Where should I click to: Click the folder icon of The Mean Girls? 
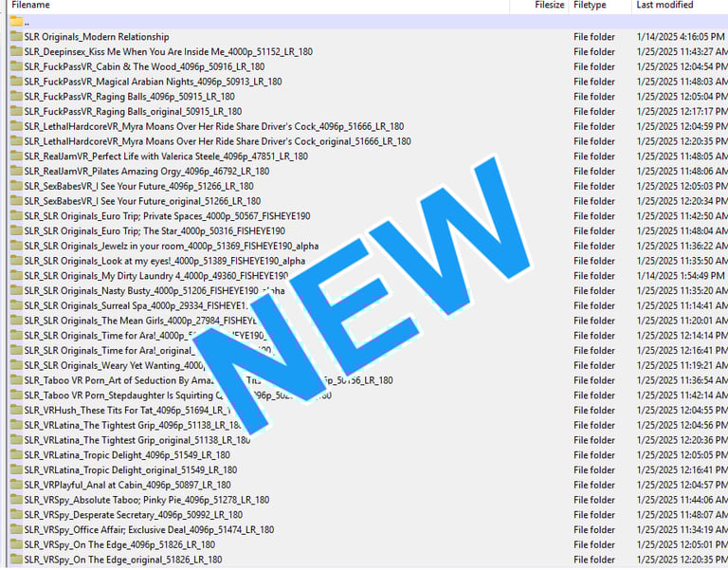point(17,320)
